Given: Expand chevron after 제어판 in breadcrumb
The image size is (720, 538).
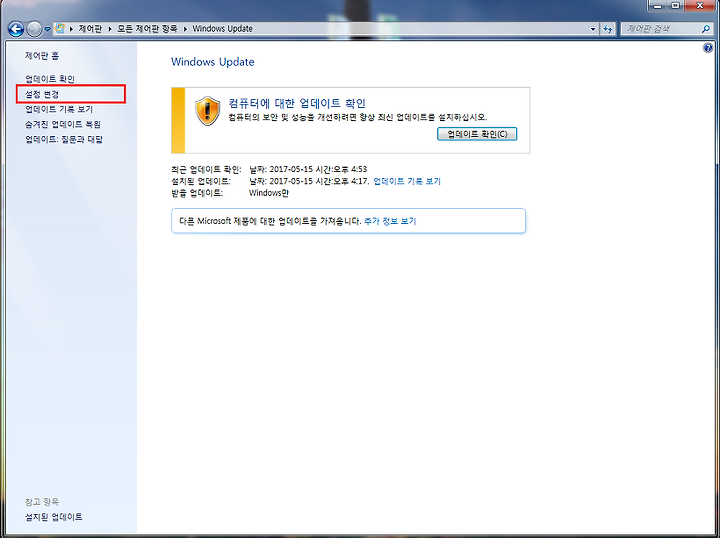Looking at the screenshot, I should tap(110, 29).
